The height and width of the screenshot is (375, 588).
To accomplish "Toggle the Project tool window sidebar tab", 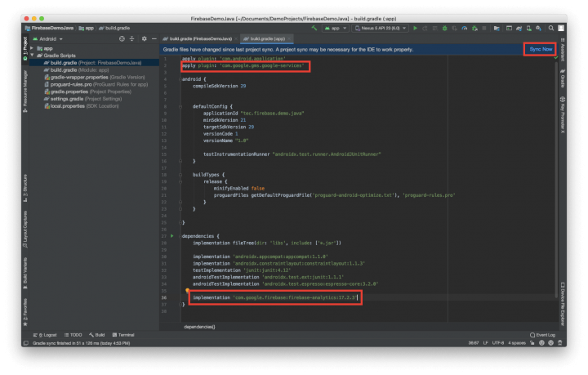I will coord(24,46).
